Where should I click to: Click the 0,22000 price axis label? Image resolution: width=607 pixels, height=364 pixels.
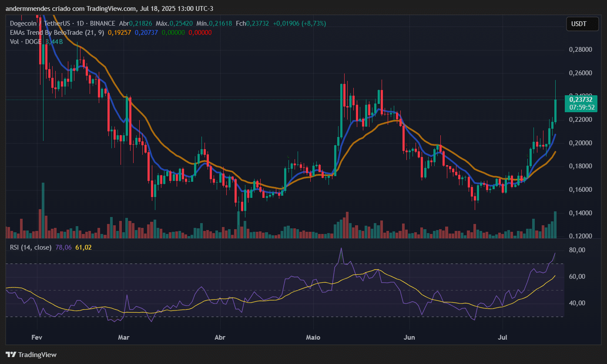point(580,120)
